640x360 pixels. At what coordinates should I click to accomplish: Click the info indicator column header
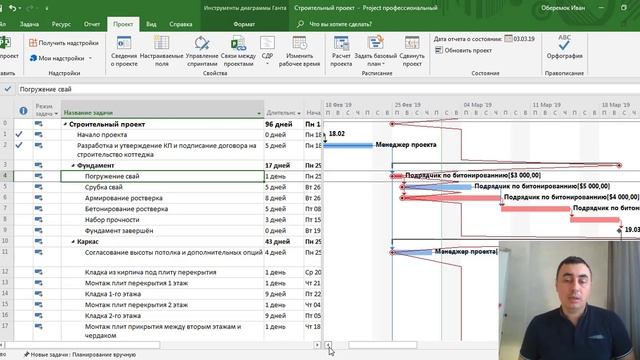pos(23,111)
